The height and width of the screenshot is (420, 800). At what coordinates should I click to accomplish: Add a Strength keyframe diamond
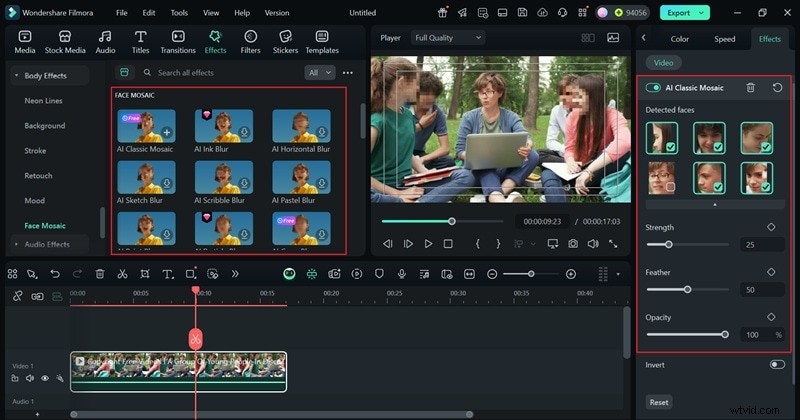click(x=771, y=227)
